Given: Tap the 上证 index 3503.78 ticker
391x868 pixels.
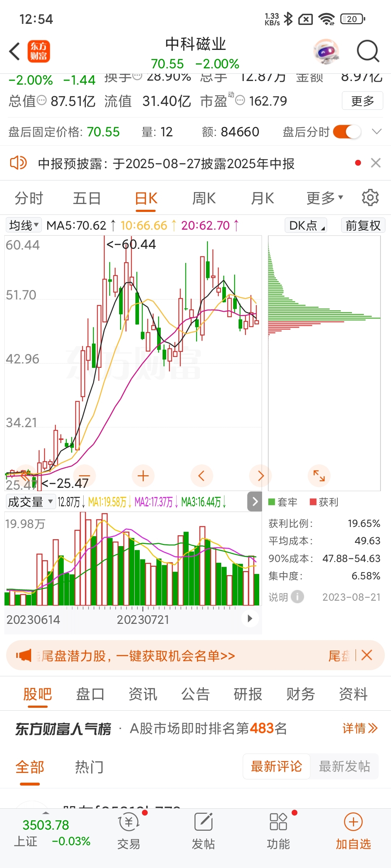Looking at the screenshot, I should (x=52, y=833).
